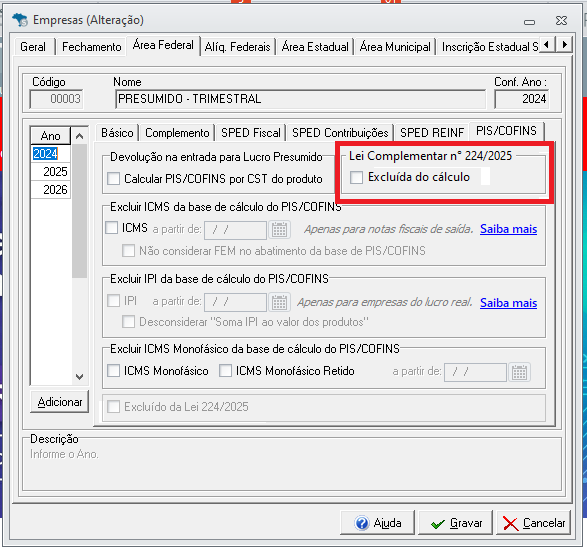Viewport: 587px width, 551px height.
Task: Cancel editing with the Cancelar button
Action: (x=533, y=523)
